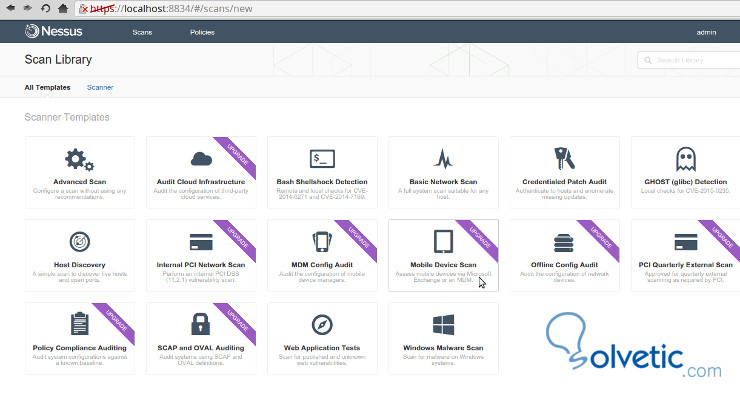
Task: Click the Offline Config Audit stack icon
Action: point(563,243)
